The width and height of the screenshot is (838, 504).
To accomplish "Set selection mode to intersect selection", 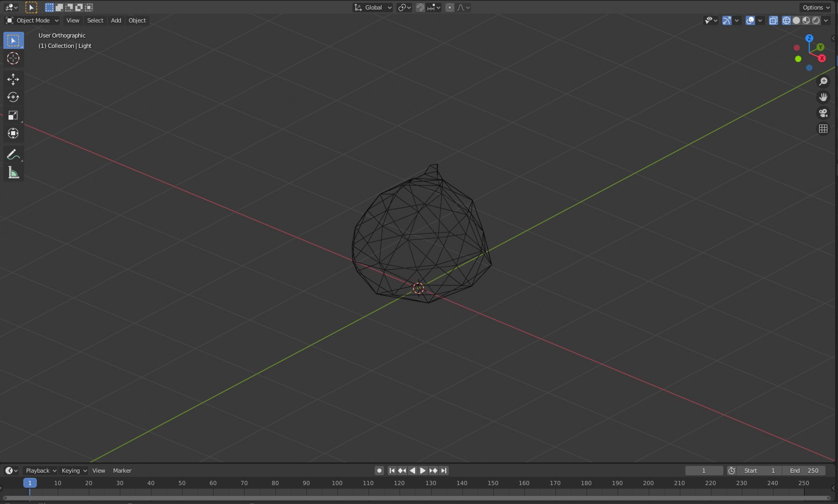I will coord(89,7).
